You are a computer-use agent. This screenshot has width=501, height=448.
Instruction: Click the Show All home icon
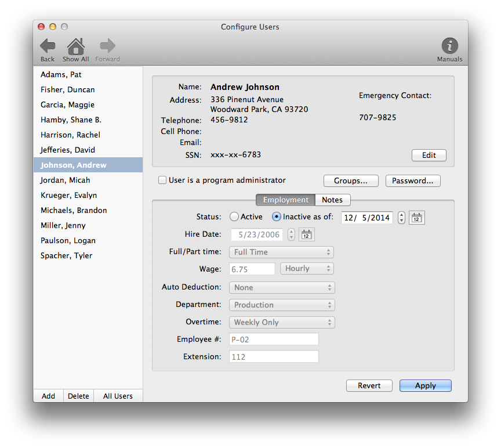76,46
